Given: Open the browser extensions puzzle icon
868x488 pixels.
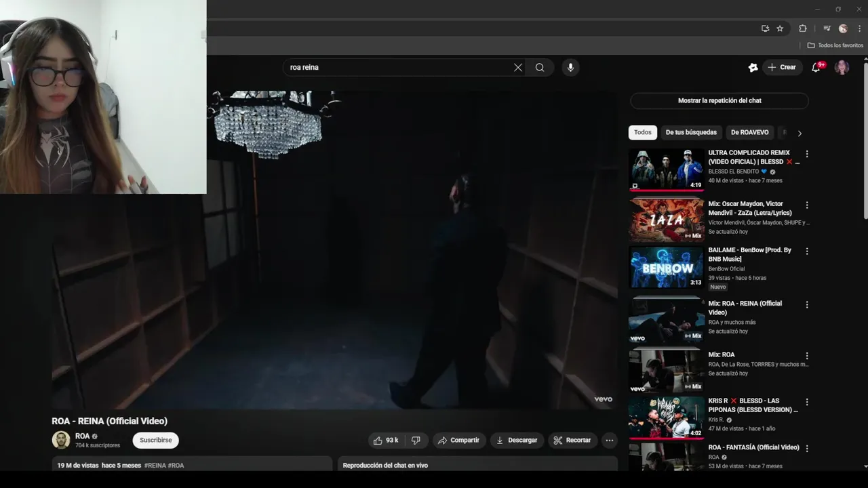Looking at the screenshot, I should (x=803, y=28).
